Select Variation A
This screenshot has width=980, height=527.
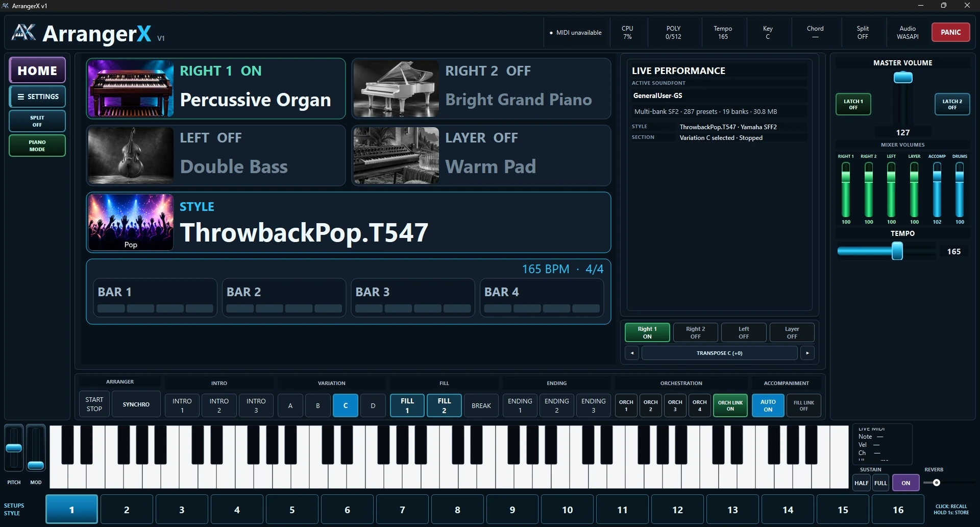pos(290,405)
